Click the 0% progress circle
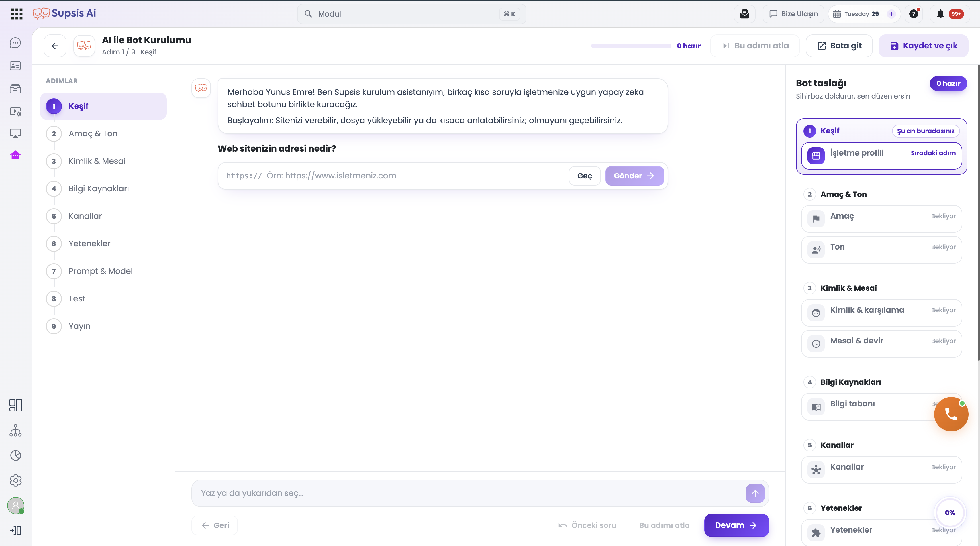Viewport: 980px width, 546px height. pyautogui.click(x=950, y=513)
